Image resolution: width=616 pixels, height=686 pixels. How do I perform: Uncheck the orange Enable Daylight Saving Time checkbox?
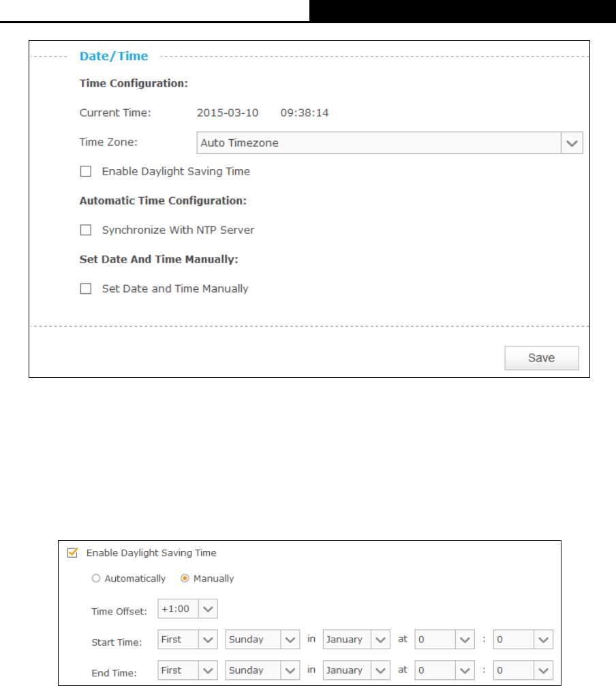tap(73, 552)
